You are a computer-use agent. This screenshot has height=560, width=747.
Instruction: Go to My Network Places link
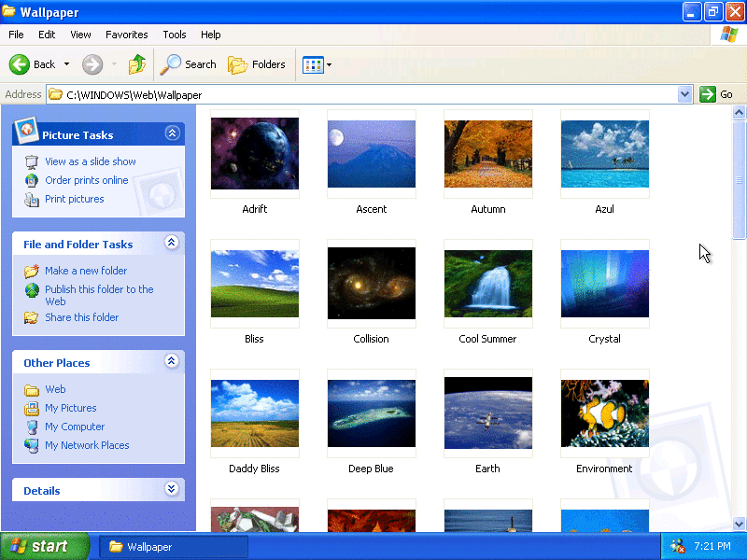(87, 445)
